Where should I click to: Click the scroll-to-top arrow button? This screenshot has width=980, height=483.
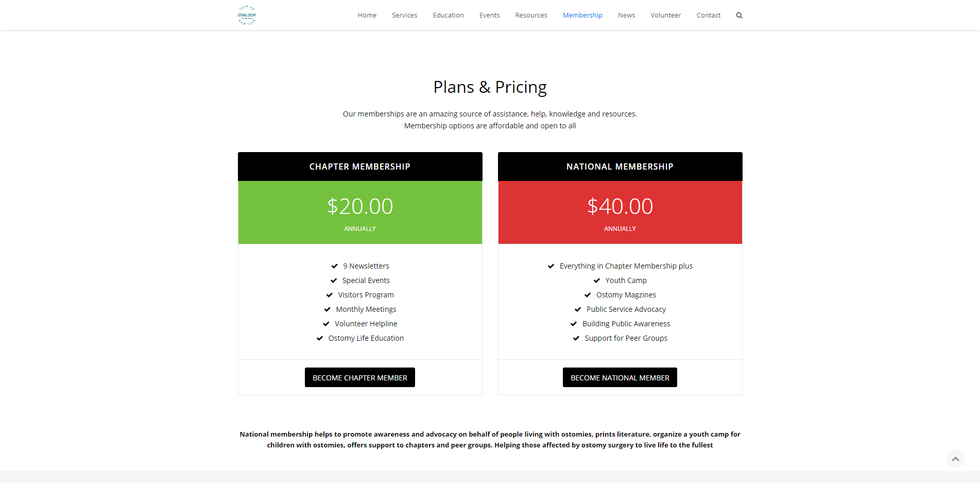955,458
